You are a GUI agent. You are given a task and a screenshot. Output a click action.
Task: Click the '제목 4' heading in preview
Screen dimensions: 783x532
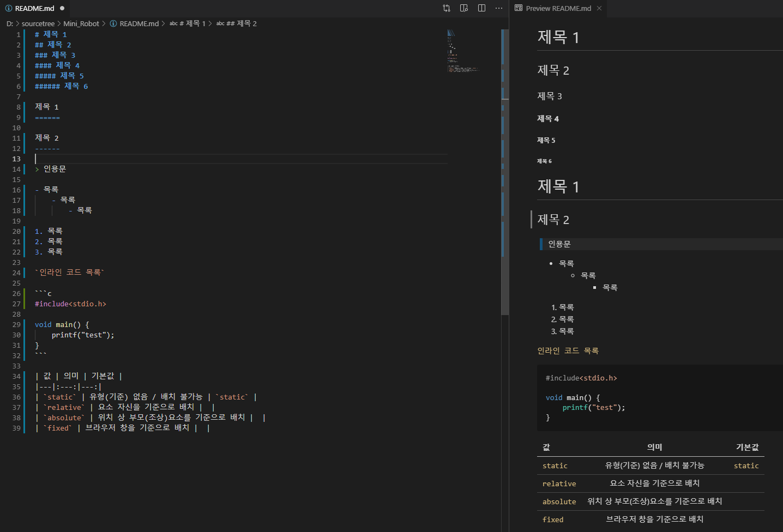tap(548, 118)
